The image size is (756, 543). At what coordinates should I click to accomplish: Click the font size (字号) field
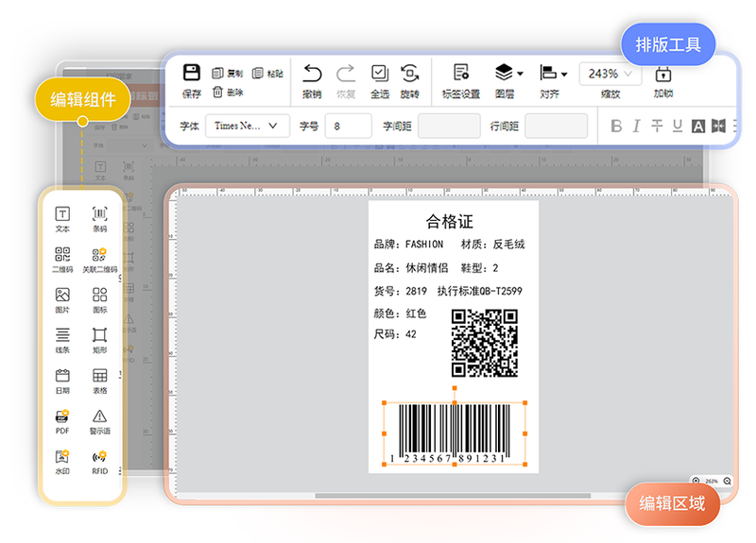click(x=349, y=126)
